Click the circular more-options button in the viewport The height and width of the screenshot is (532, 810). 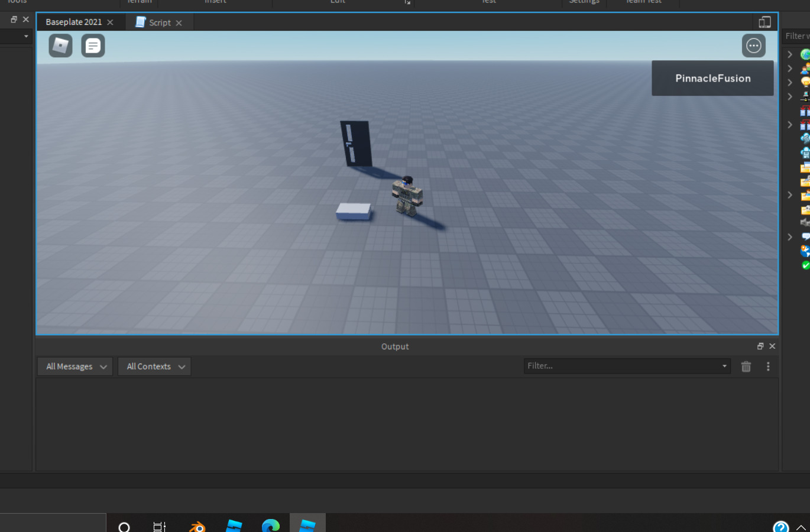tap(754, 46)
